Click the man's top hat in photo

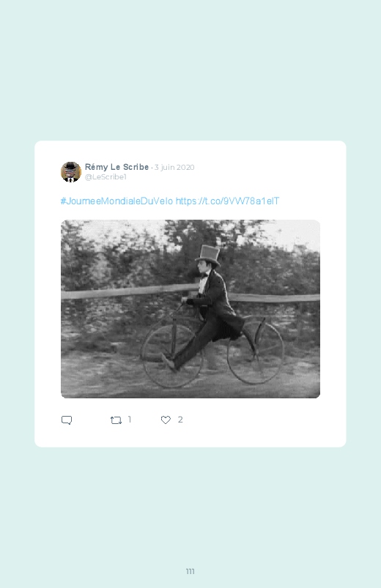(208, 255)
